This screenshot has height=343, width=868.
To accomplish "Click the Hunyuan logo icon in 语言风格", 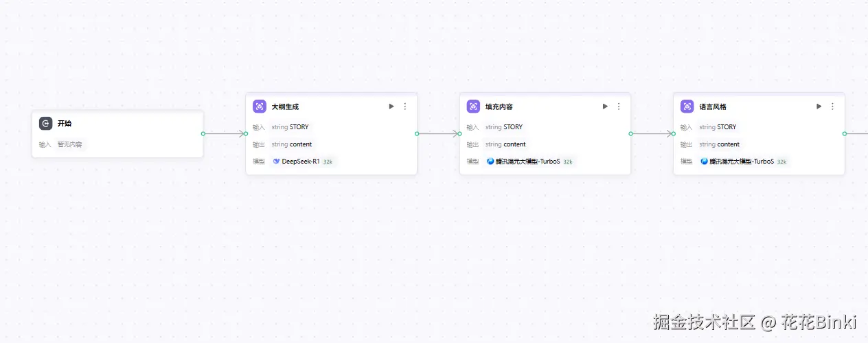I will 704,162.
